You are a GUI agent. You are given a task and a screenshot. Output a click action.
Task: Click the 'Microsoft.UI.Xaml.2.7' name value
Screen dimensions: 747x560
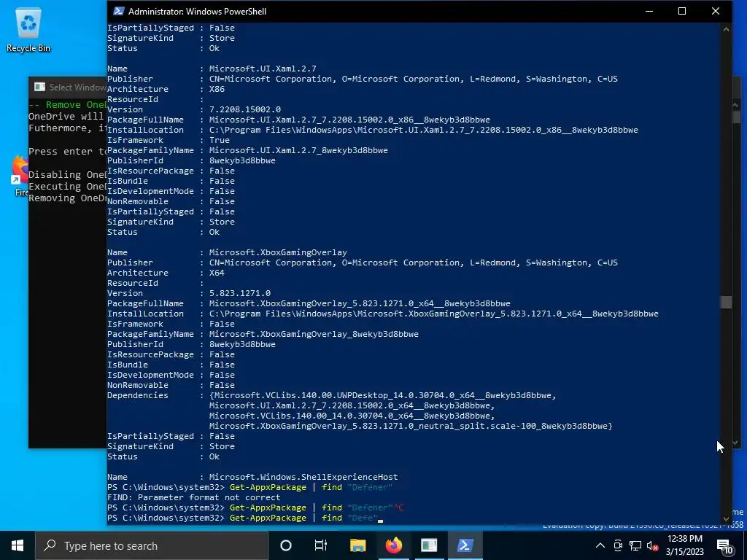click(263, 69)
